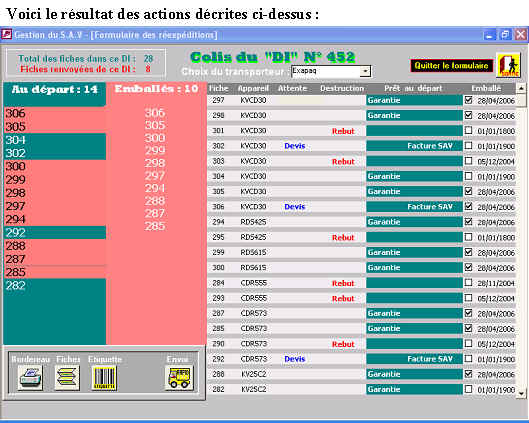This screenshot has width=529, height=423.
Task: Click the Access app icon in title bar
Action: 6,34
